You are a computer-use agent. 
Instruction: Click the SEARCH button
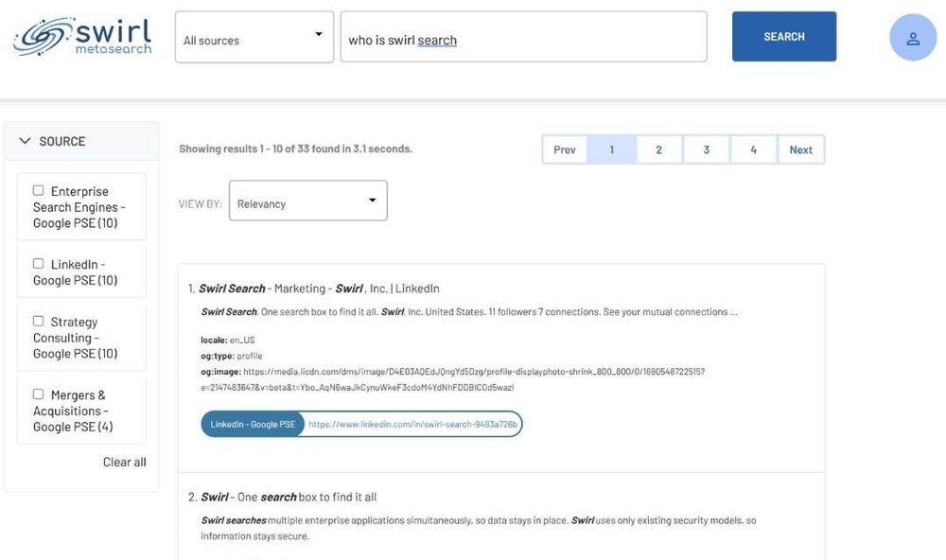coord(783,36)
